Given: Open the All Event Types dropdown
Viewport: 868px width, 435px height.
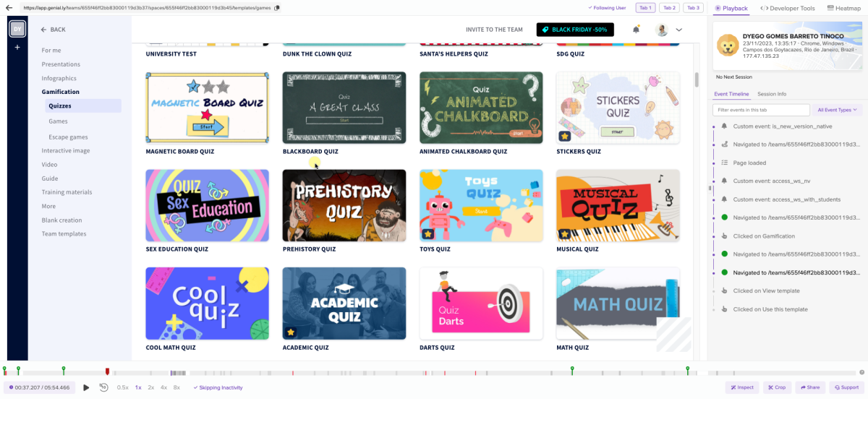Looking at the screenshot, I should pyautogui.click(x=836, y=110).
